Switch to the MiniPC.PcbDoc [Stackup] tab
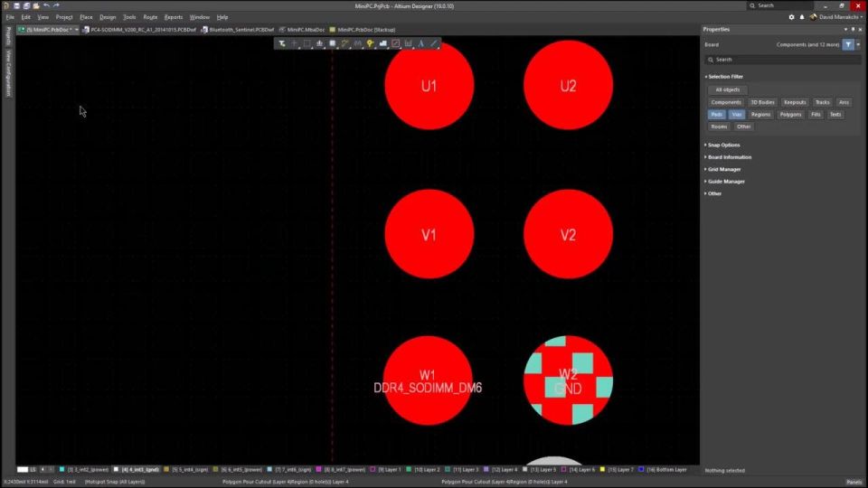Image resolution: width=868 pixels, height=488 pixels. pyautogui.click(x=362, y=29)
